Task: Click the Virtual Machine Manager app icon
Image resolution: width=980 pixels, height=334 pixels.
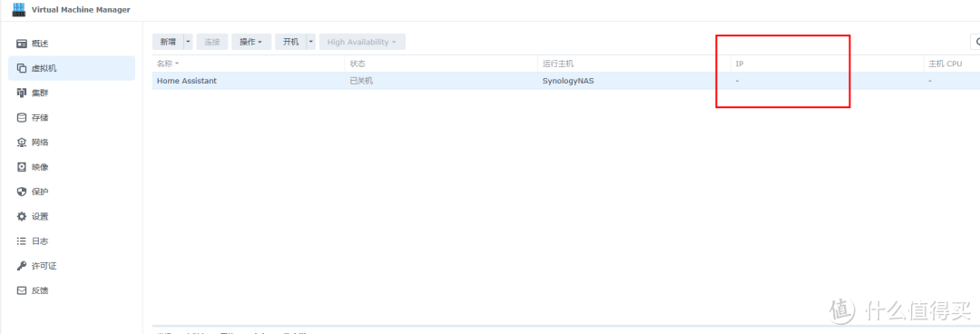Action: tap(19, 9)
